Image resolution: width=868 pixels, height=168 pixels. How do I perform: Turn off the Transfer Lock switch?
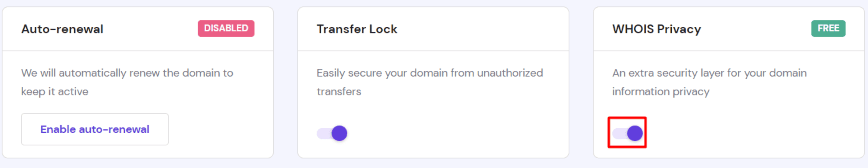tap(332, 133)
